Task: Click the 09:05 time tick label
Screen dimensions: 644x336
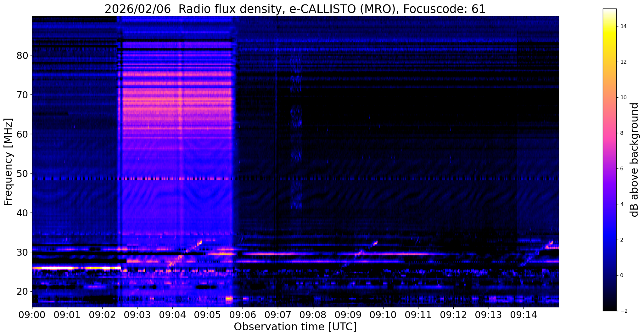Action: pos(208,315)
